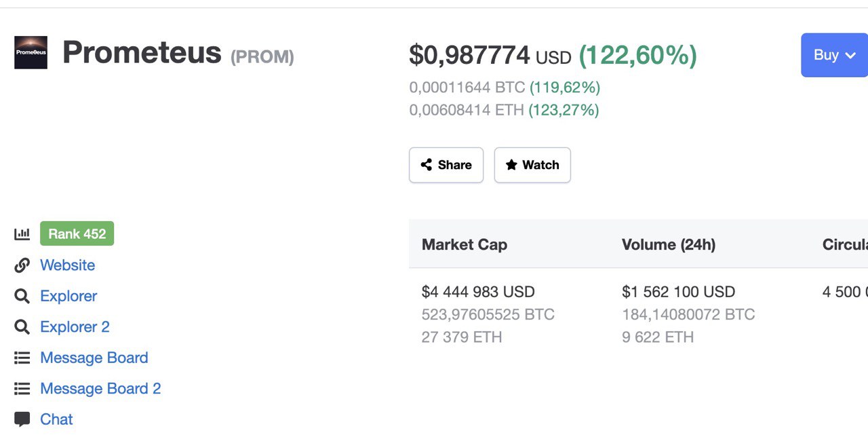Click the chain link icon beside Website
The height and width of the screenshot is (437, 868).
[22, 265]
